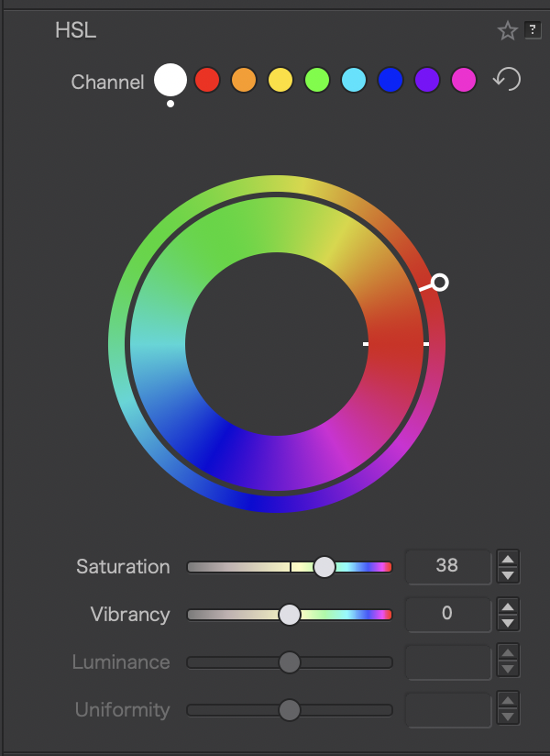Image resolution: width=550 pixels, height=756 pixels.
Task: Select the white master channel
Action: click(170, 80)
